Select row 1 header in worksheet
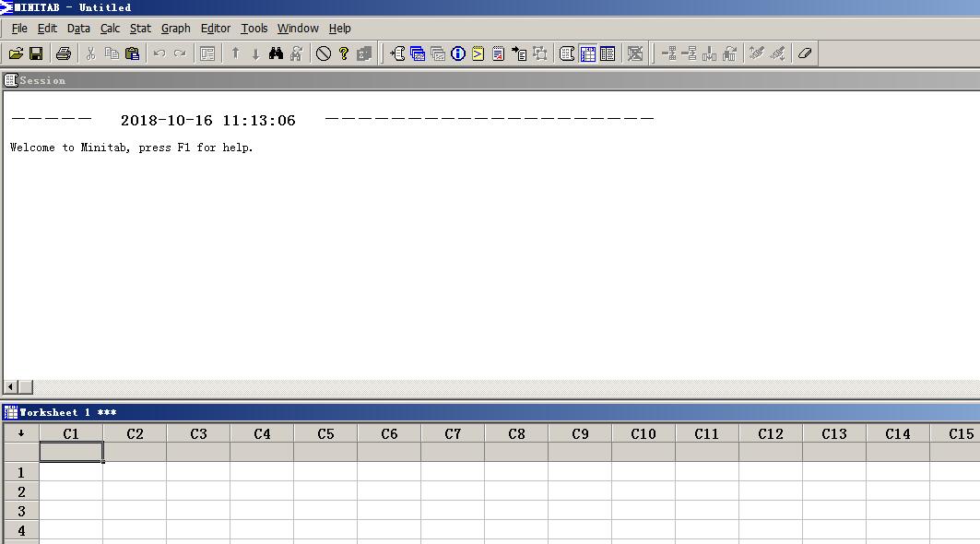 [x=21, y=472]
